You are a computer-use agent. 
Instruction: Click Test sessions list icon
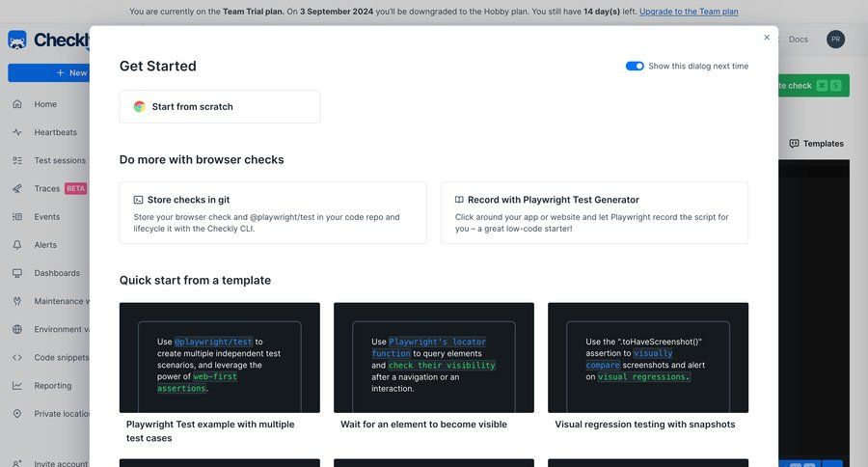click(17, 161)
